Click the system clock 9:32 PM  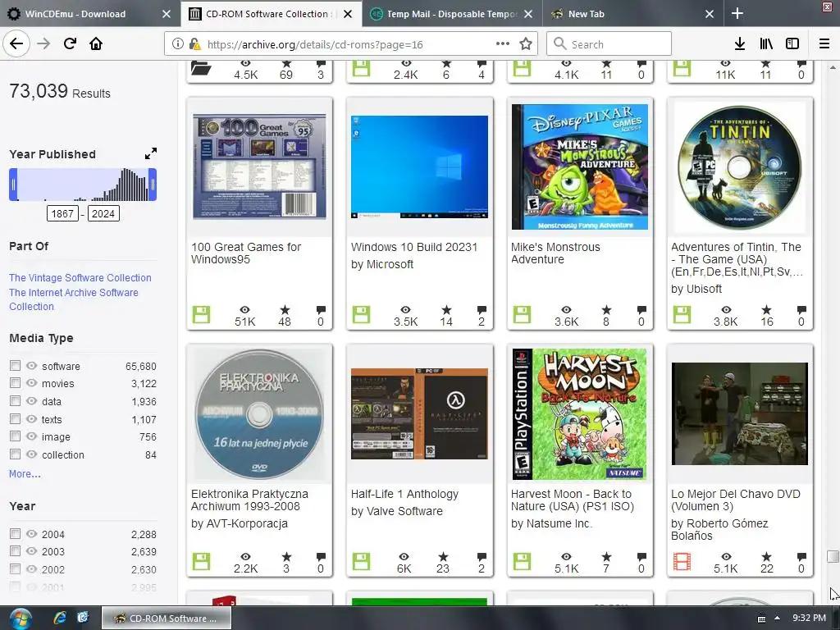[x=809, y=618]
